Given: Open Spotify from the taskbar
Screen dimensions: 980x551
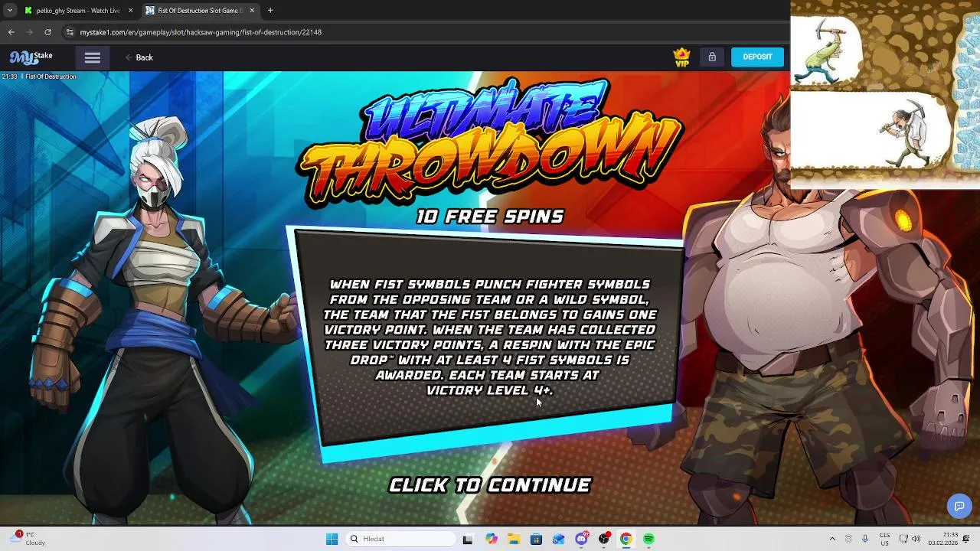Looking at the screenshot, I should 648,539.
